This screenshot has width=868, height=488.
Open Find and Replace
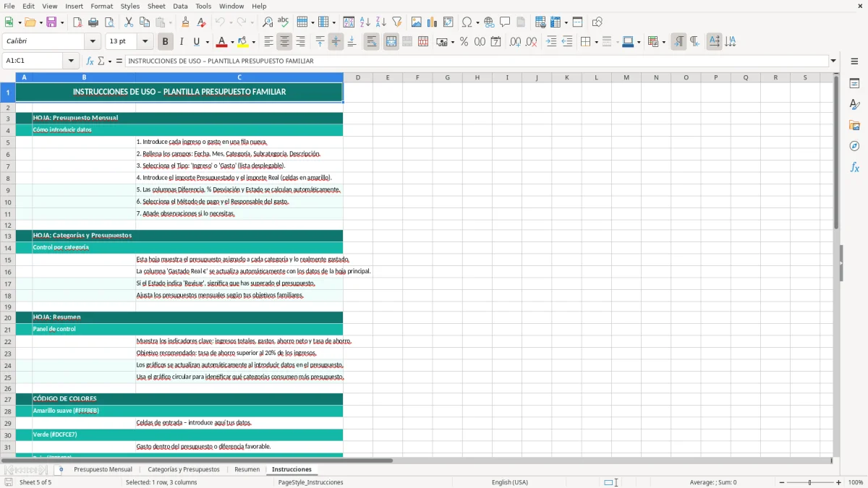[268, 22]
